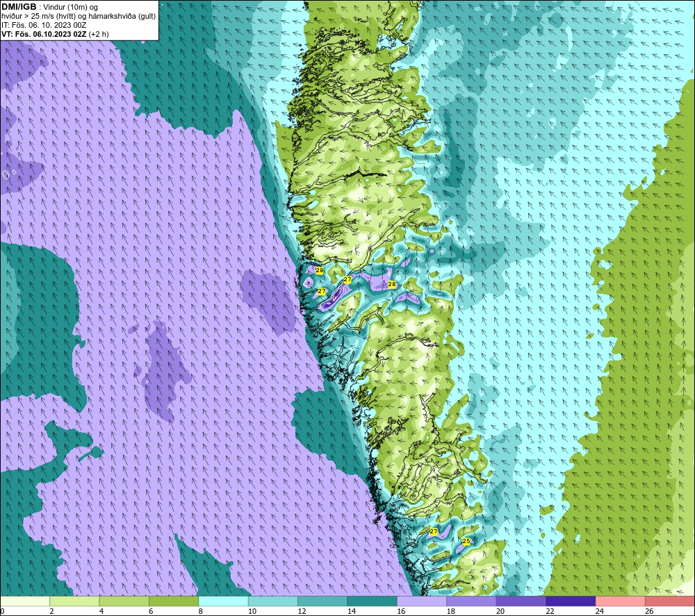Click the legend scale number 24

(x=600, y=611)
